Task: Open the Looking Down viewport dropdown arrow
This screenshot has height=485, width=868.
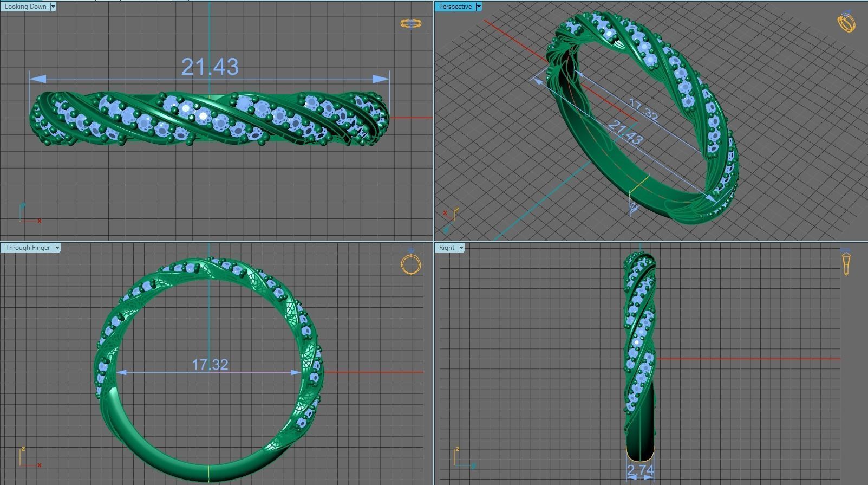Action: click(53, 7)
